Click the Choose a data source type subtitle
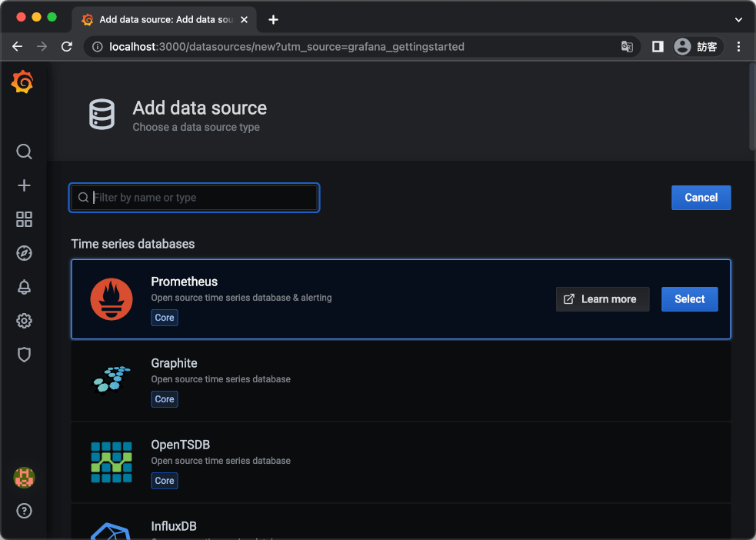Viewport: 756px width, 540px height. coord(196,127)
